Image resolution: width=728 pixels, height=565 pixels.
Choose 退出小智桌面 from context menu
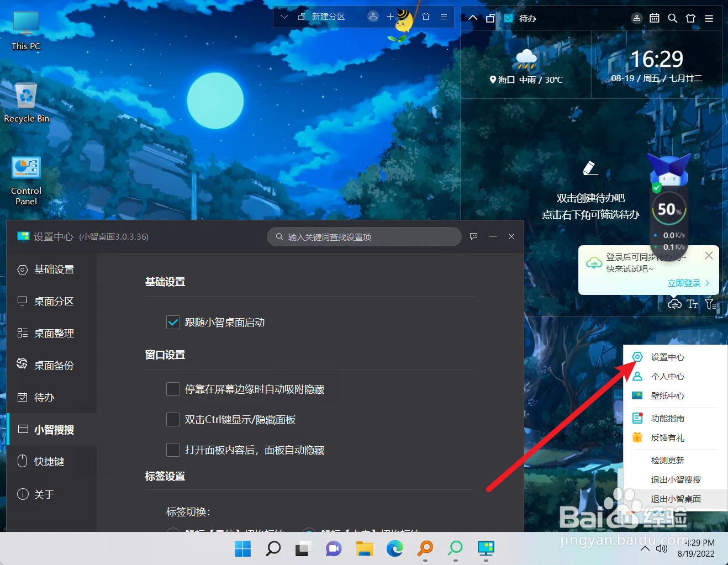pyautogui.click(x=675, y=499)
